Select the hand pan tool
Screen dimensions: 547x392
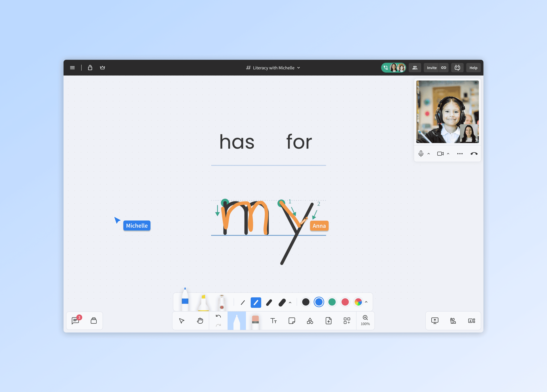click(200, 321)
